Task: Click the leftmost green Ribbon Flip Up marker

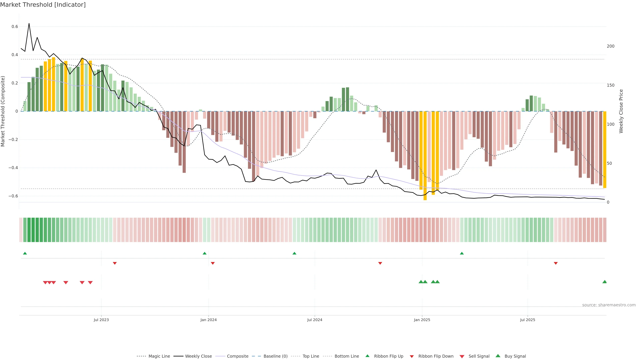Action: pos(25,253)
